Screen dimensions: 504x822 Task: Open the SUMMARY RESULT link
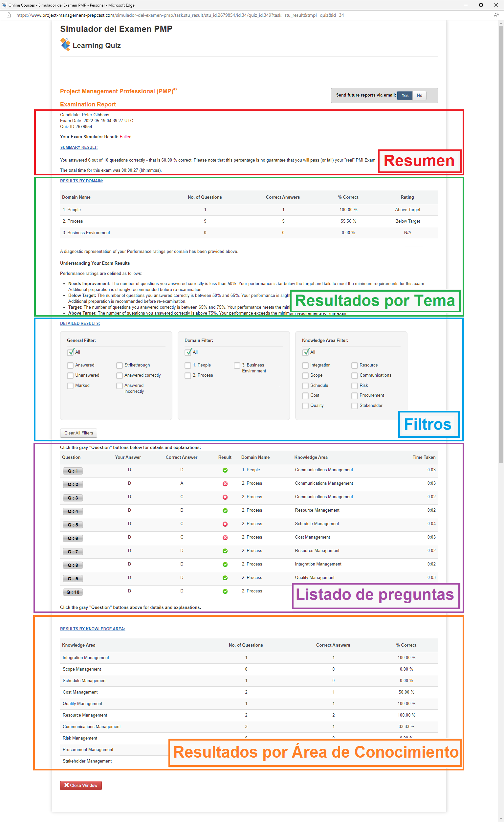(x=79, y=147)
